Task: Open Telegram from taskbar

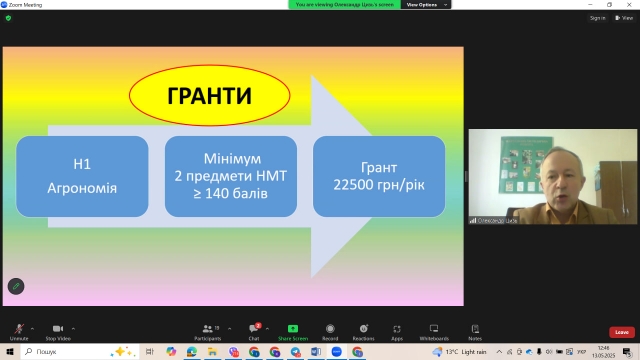Action: tap(296, 351)
